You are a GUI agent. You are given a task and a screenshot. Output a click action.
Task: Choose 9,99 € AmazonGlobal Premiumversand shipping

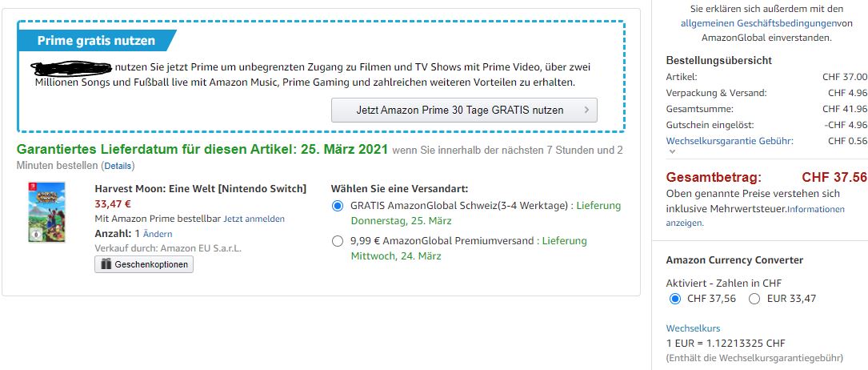(338, 241)
